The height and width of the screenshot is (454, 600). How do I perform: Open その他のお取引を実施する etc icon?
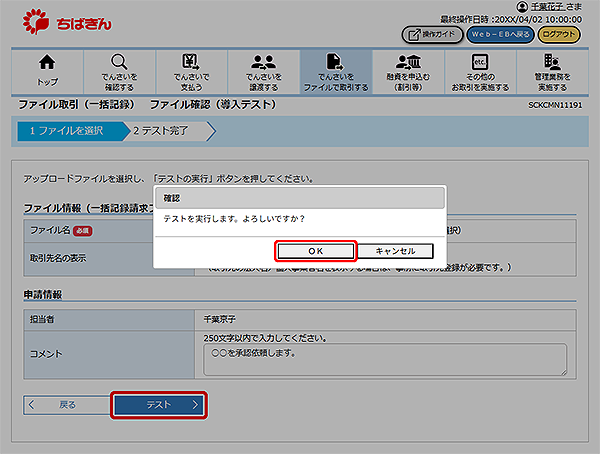click(x=480, y=70)
